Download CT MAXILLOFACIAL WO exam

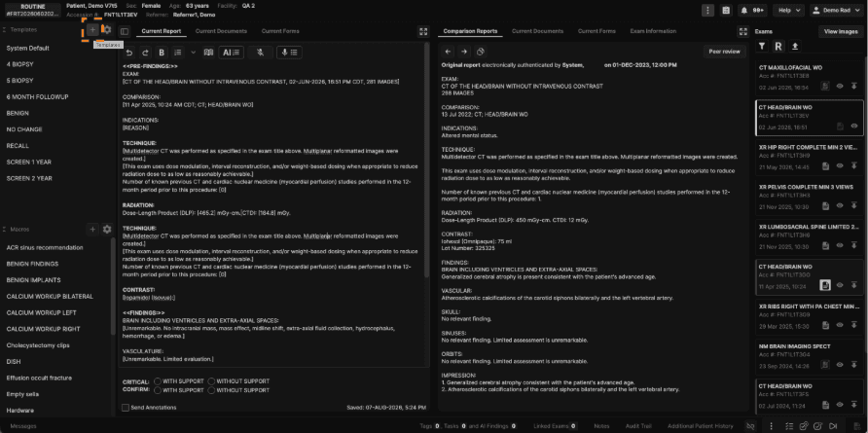(x=854, y=86)
